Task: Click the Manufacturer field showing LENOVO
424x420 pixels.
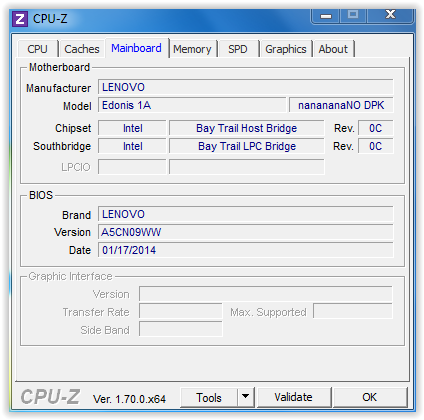Action: (246, 87)
